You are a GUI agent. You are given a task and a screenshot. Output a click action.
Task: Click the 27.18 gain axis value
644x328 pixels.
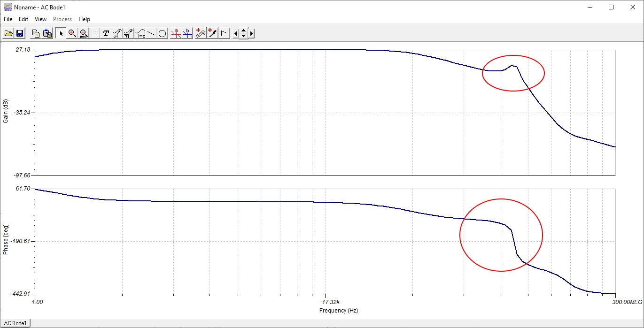point(23,50)
